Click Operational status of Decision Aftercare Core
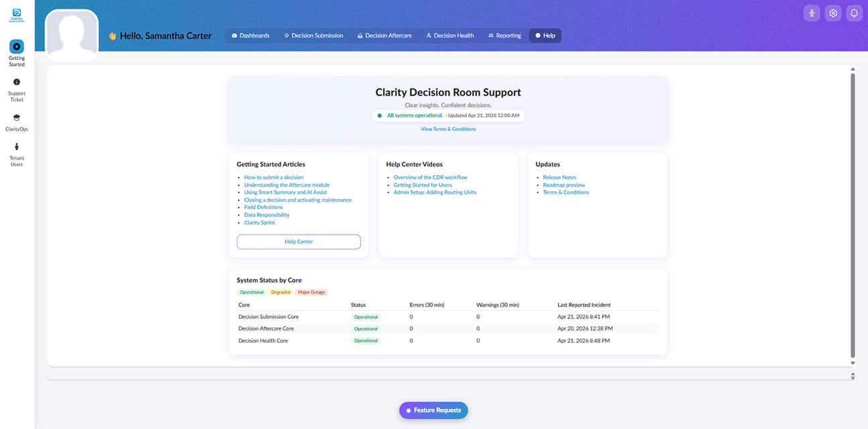Screen dimensions: 868x429 click(x=366, y=329)
